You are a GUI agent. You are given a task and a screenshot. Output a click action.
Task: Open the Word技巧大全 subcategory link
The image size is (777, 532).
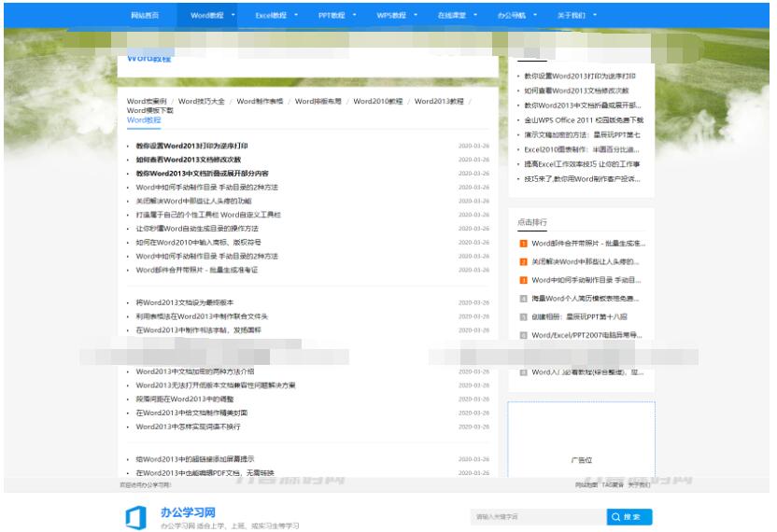(201, 101)
